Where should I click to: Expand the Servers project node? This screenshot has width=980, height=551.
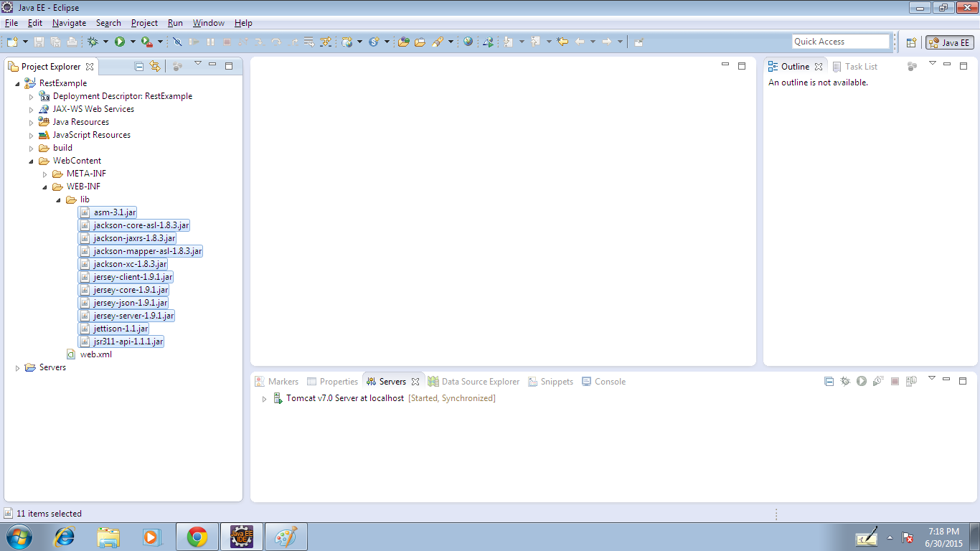pyautogui.click(x=17, y=367)
